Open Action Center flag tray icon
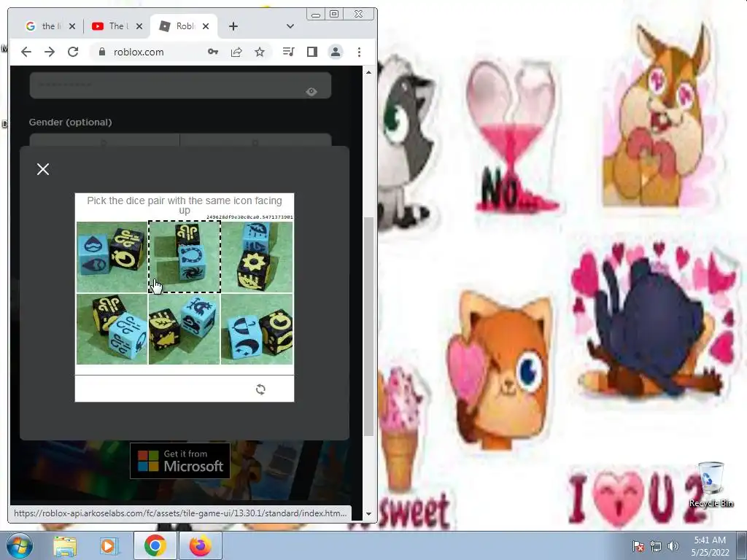The width and height of the screenshot is (747, 560). point(638,546)
